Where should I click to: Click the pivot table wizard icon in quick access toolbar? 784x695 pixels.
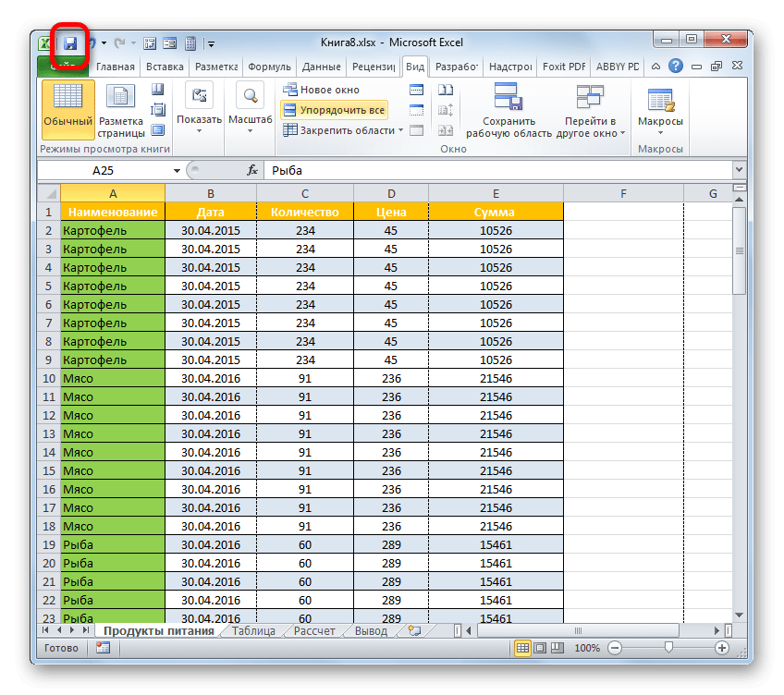coord(150,43)
